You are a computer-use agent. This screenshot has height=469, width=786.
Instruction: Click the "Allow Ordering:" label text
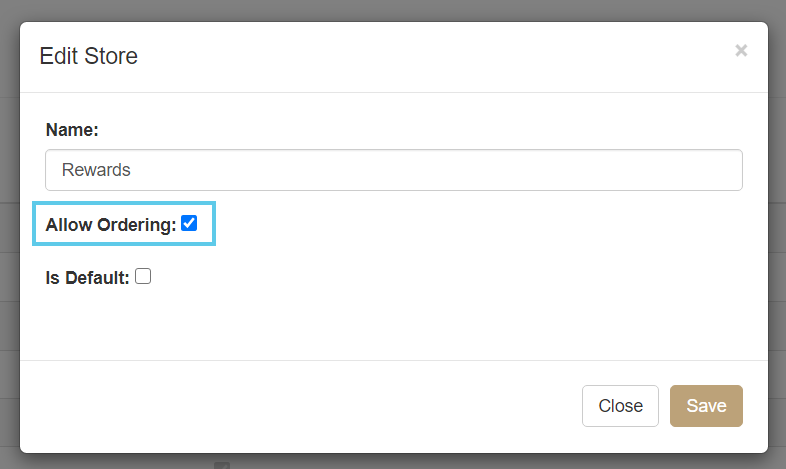click(110, 225)
